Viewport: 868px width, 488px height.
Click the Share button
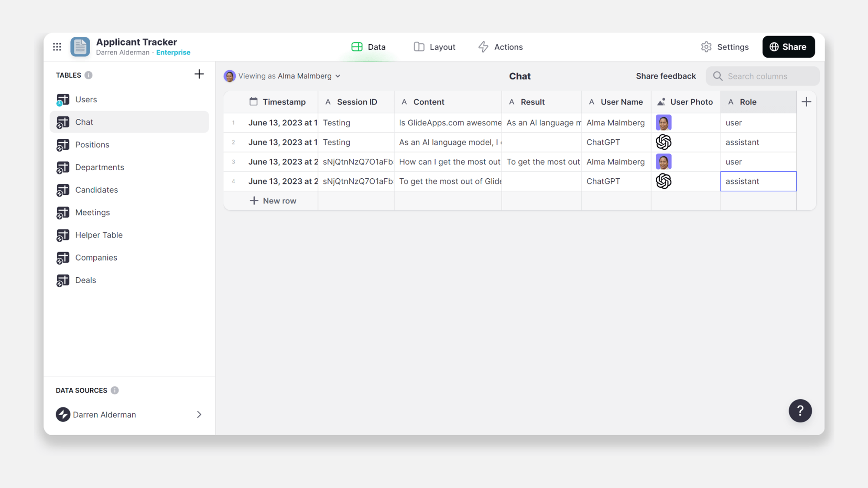[788, 47]
